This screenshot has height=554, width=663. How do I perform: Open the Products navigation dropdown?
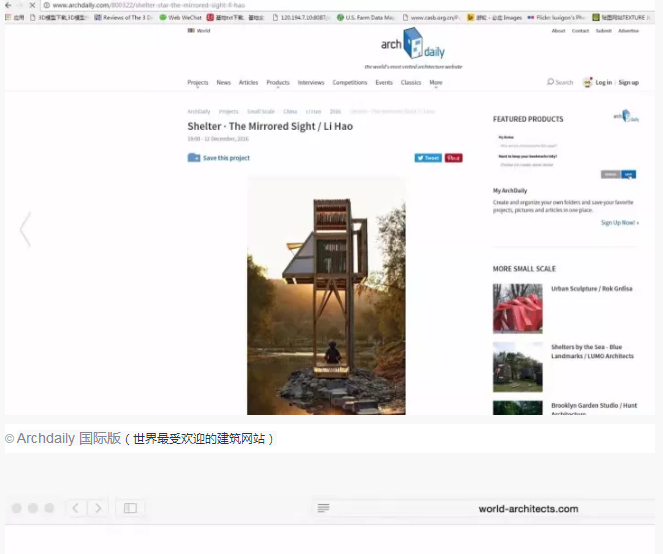pyautogui.click(x=279, y=83)
